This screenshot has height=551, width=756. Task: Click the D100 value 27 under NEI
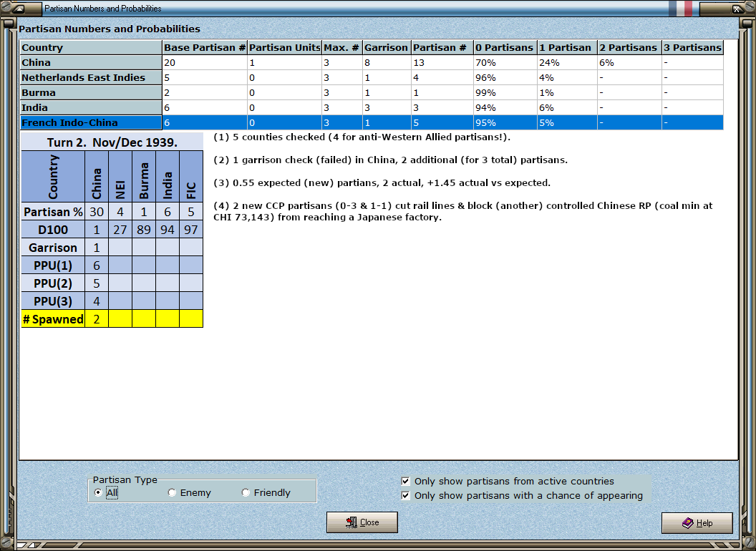coord(120,230)
